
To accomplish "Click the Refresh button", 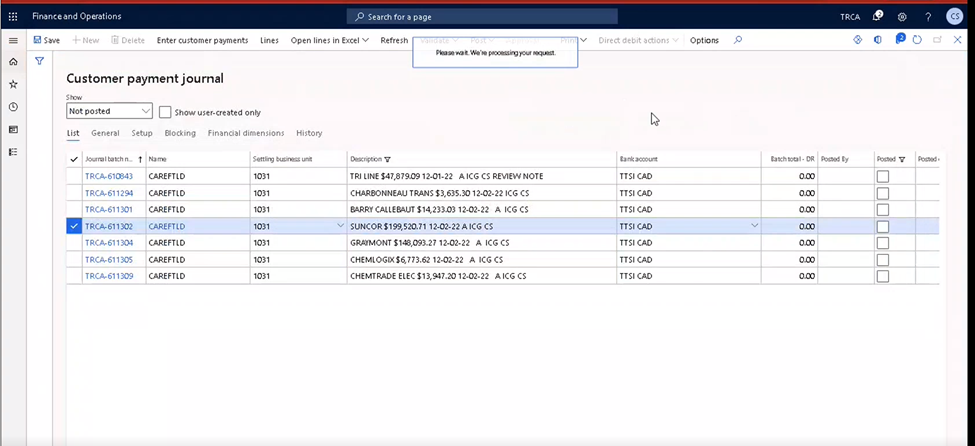I will point(394,40).
